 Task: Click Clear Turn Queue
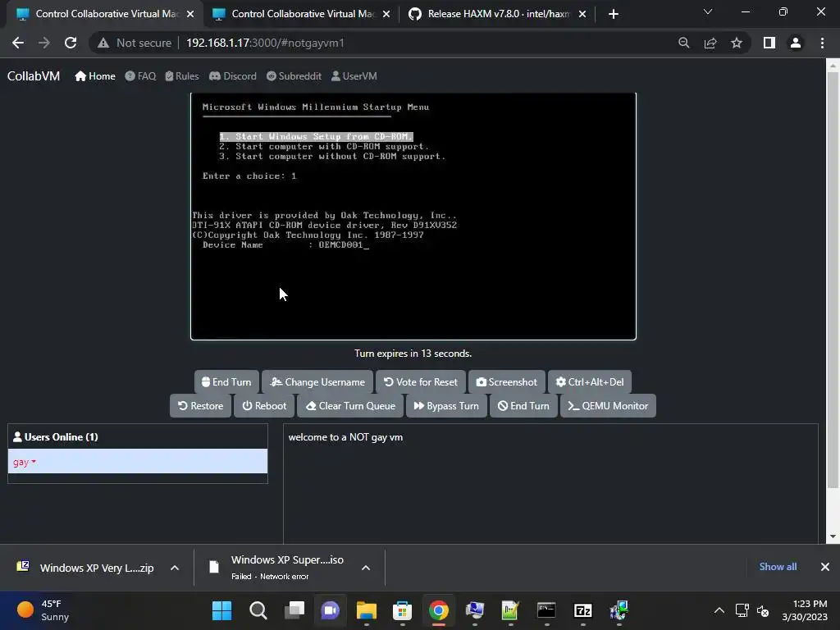pos(350,405)
